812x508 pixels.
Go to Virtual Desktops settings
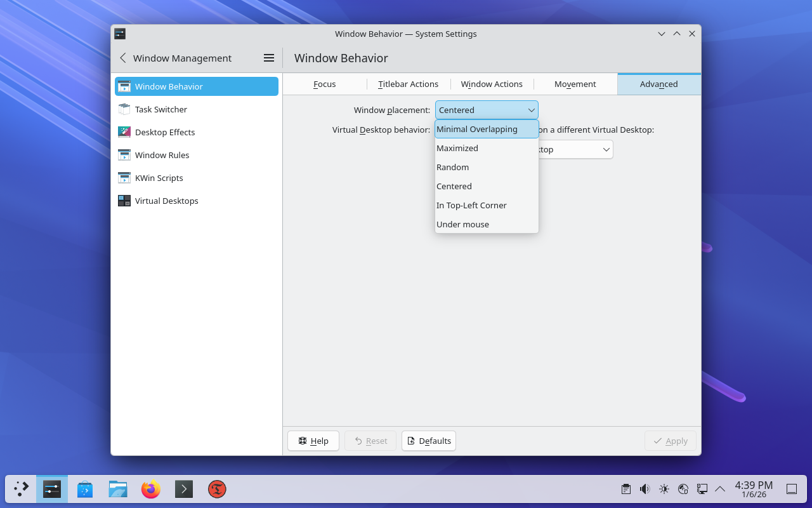(166, 201)
